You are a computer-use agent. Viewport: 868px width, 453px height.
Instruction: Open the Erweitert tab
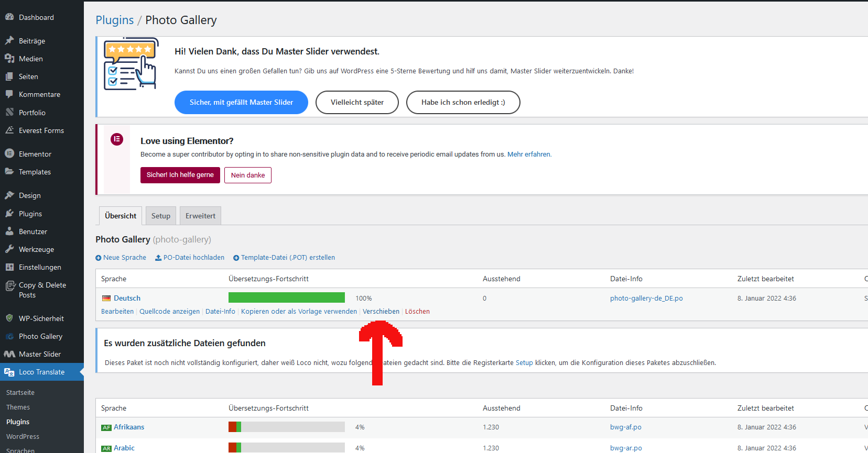tap(200, 216)
